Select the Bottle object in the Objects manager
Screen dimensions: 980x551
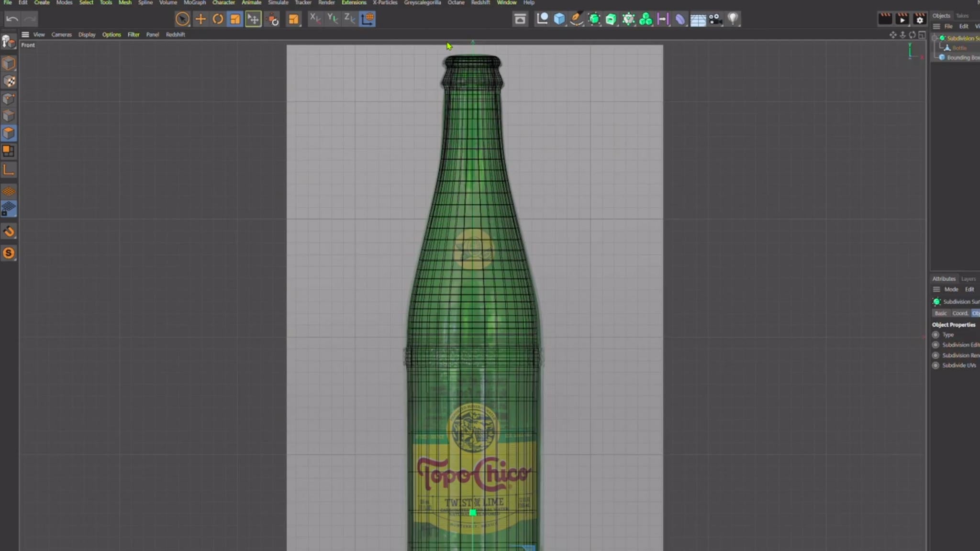(x=961, y=48)
